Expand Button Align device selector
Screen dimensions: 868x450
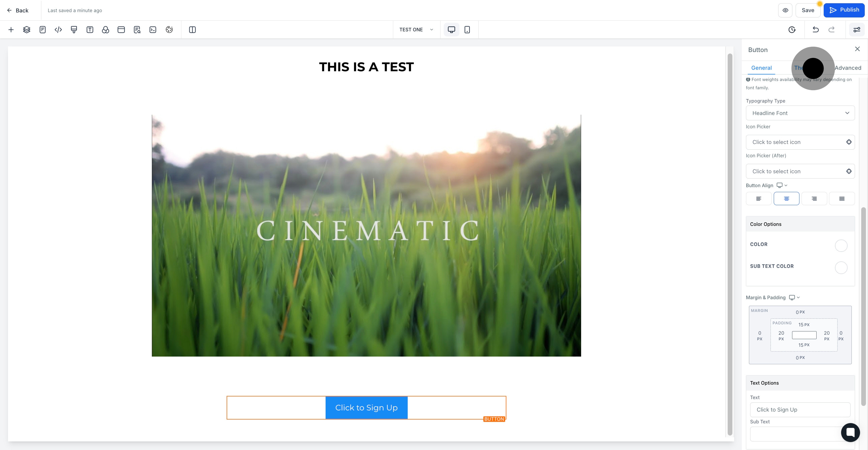(x=782, y=185)
